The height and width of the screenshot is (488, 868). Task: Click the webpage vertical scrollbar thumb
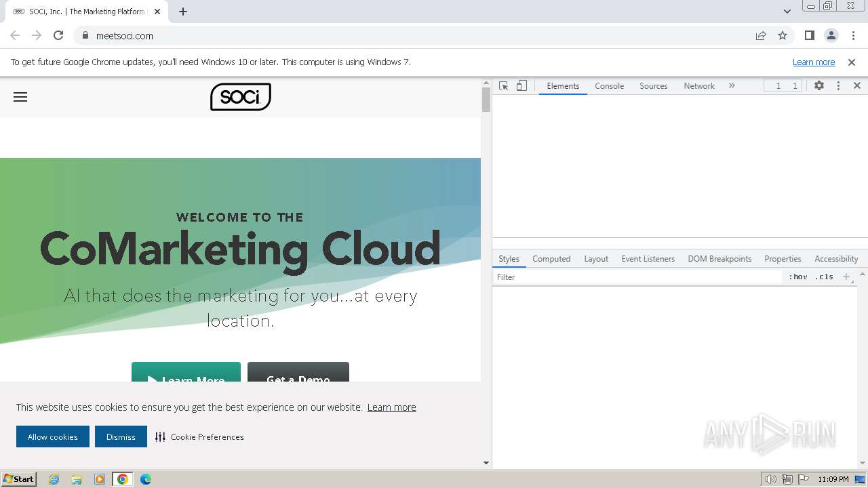[x=486, y=100]
